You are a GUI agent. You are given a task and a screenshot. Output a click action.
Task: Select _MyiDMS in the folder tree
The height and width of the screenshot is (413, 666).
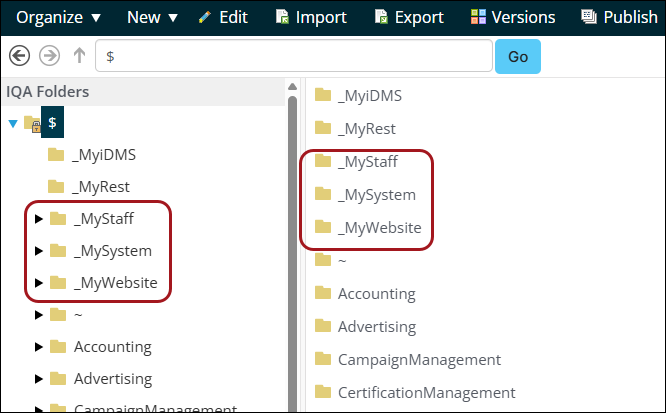pos(104,155)
